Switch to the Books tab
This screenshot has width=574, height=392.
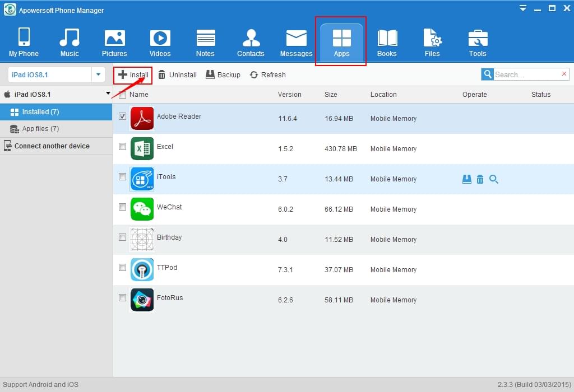click(387, 43)
